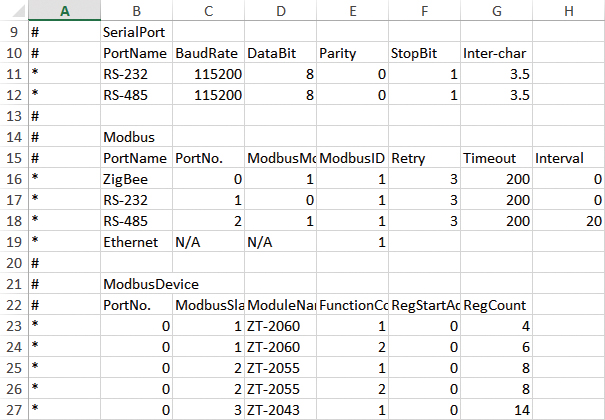Click the 115200 cell in row 12
This screenshot has width=605, height=420.
click(x=208, y=95)
